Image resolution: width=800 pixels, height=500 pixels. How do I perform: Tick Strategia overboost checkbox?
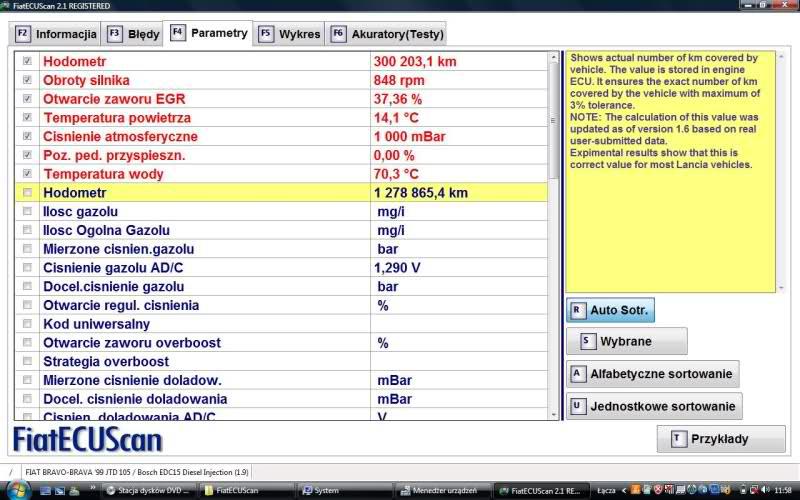point(28,361)
